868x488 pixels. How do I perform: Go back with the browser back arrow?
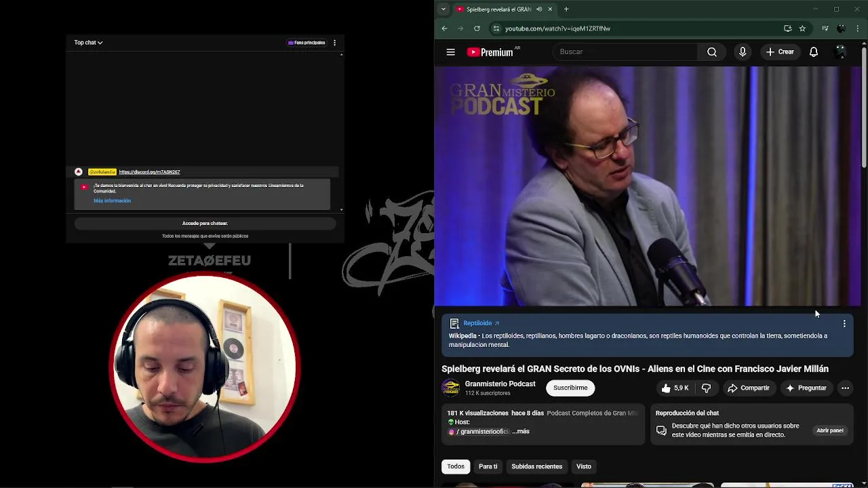[444, 28]
